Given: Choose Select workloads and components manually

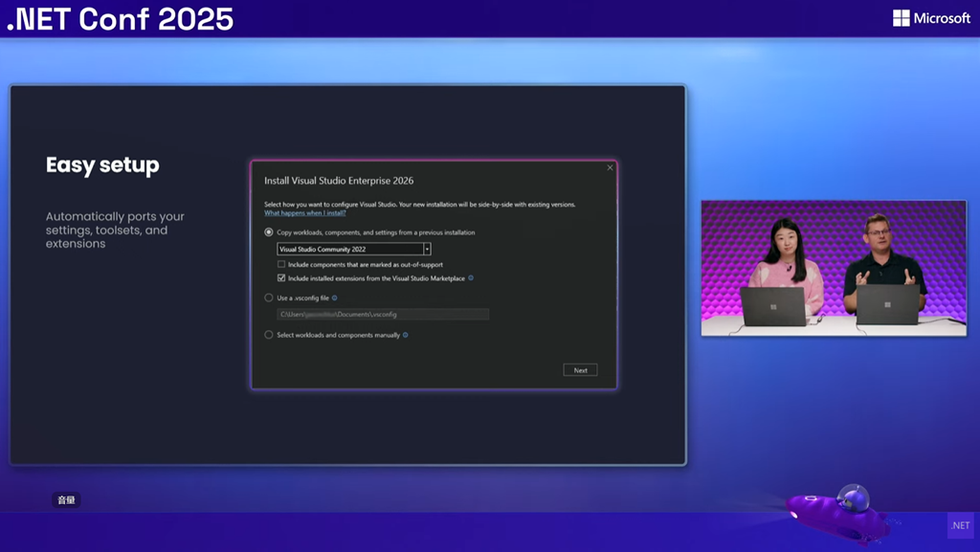Looking at the screenshot, I should click(x=269, y=335).
